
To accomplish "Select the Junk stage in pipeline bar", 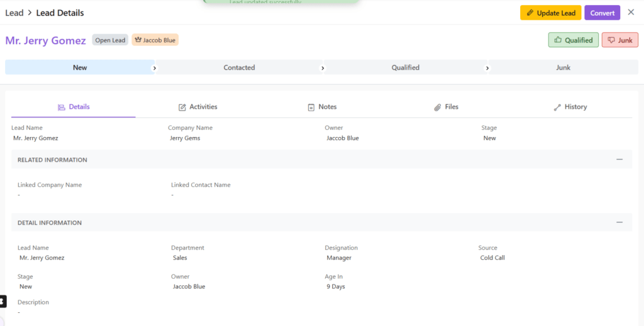I will click(x=563, y=67).
